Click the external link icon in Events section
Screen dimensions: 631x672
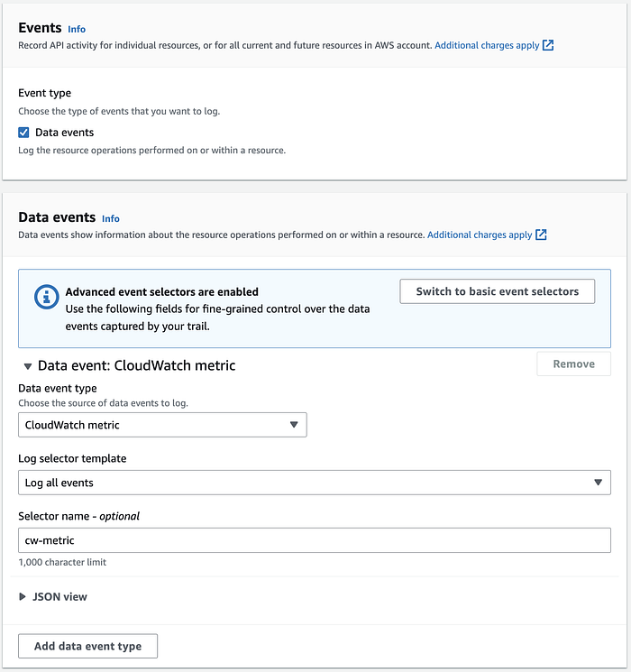[x=548, y=44]
